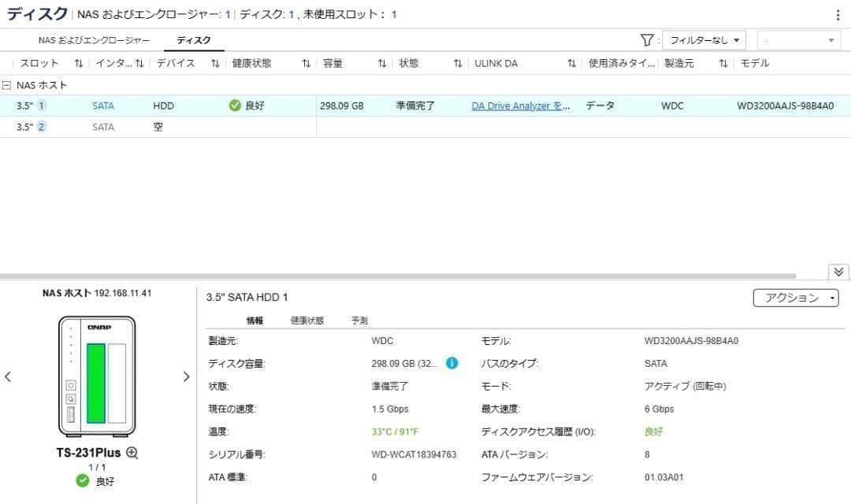The width and height of the screenshot is (851, 504).
Task: Click the sort arrows on 製造元 column
Action: 722,63
